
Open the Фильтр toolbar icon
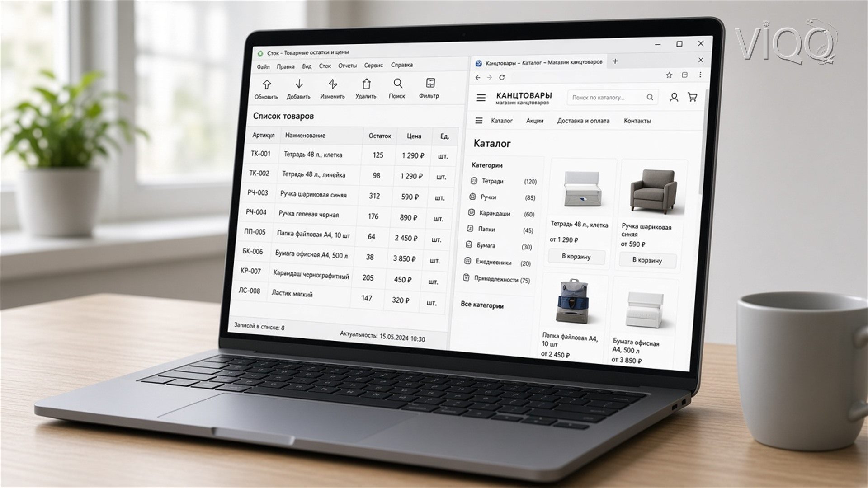pos(430,83)
